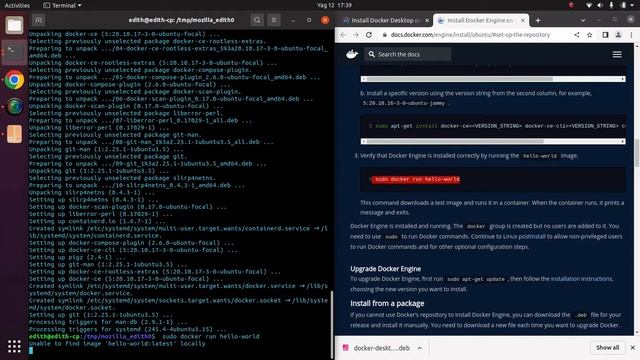Click the Install from a package heading
The image size is (640, 360).
[x=387, y=303]
